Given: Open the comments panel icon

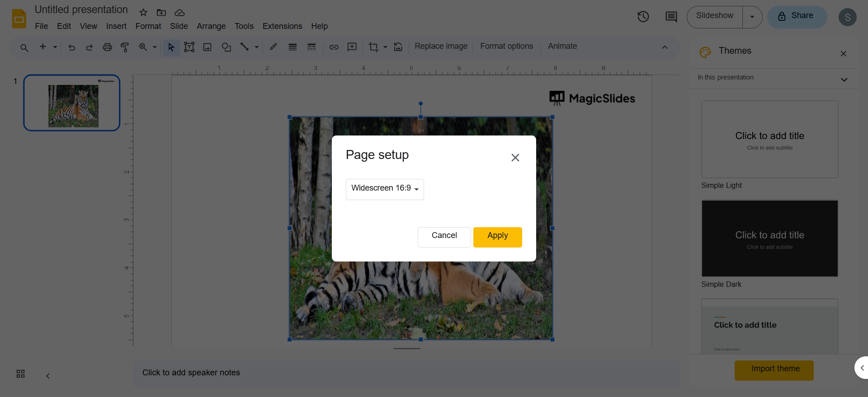Looking at the screenshot, I should [671, 17].
